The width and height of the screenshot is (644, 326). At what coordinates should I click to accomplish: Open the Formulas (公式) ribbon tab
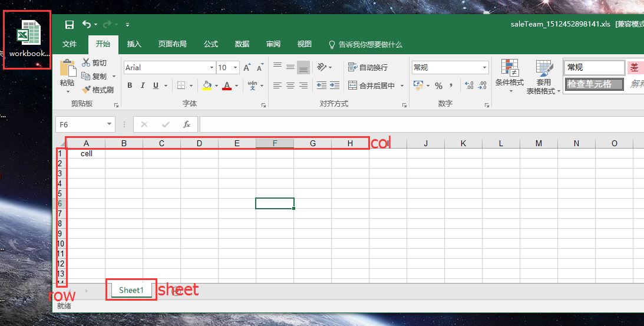pyautogui.click(x=211, y=44)
